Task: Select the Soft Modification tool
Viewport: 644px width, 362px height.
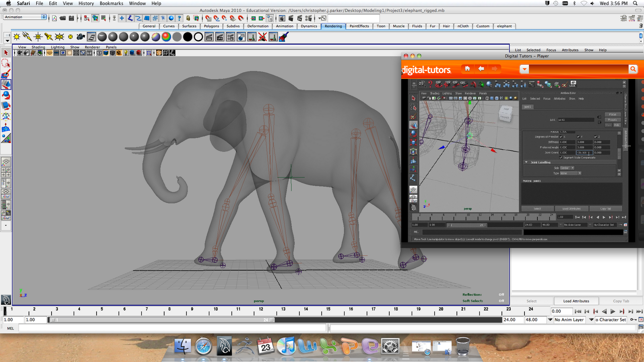Action: pyautogui.click(x=6, y=128)
